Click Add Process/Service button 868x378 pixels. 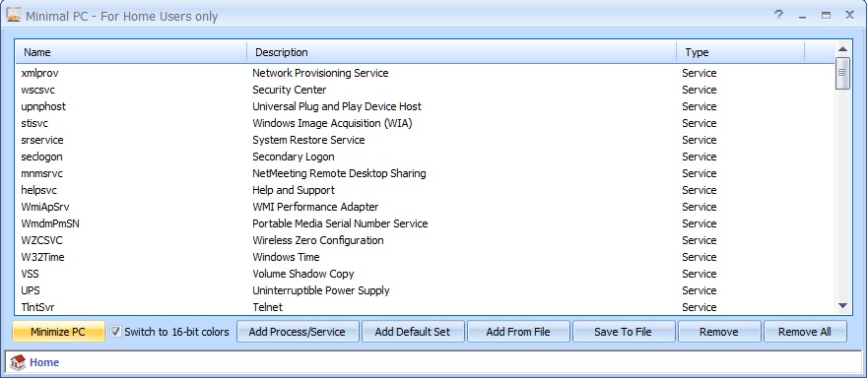[x=298, y=332]
